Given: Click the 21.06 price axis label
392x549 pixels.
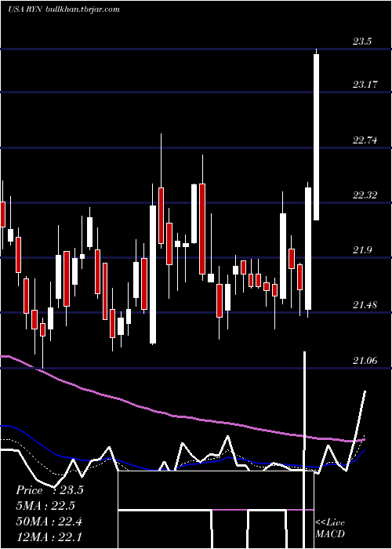Looking at the screenshot, I should coord(365,360).
